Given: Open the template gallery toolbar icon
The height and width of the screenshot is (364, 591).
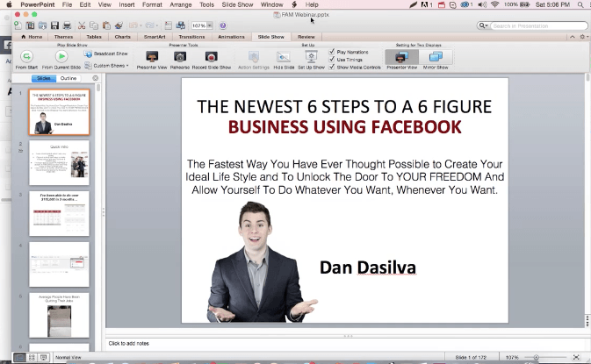Looking at the screenshot, I should pos(30,25).
